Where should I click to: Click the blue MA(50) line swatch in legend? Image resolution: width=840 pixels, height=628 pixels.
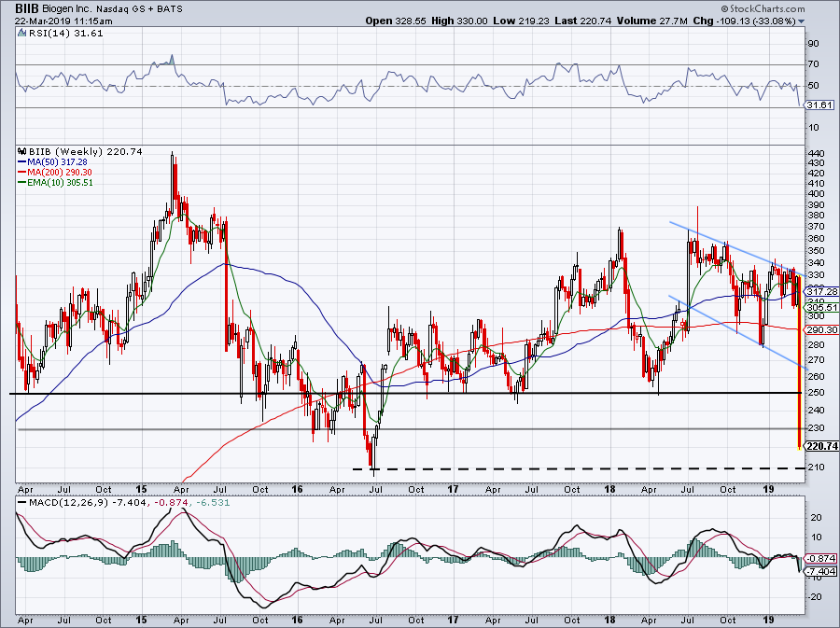point(22,161)
